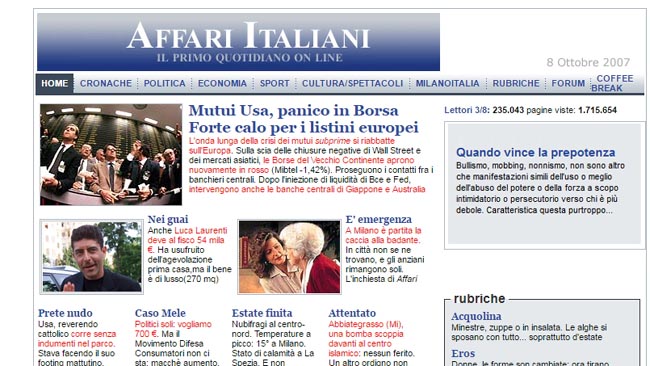Screen dimensions: 650x366
Task: Select the ECONOMIA section
Action: (222, 83)
